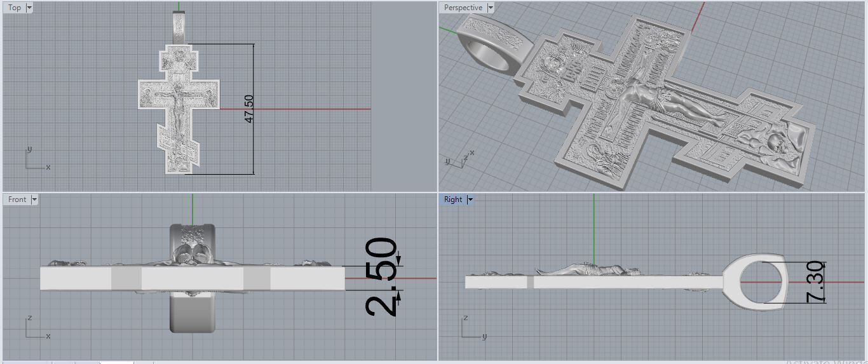
Task: Click the bail ring in Right view
Action: [x=755, y=281]
